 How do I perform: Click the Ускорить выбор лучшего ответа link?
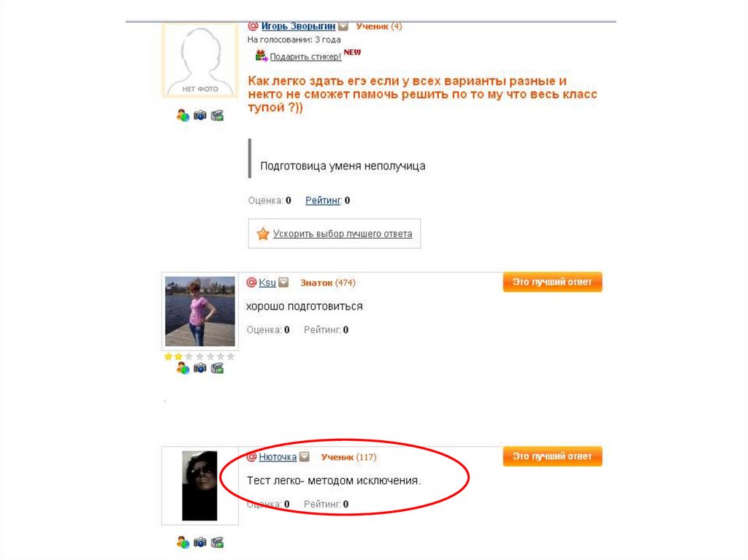343,234
